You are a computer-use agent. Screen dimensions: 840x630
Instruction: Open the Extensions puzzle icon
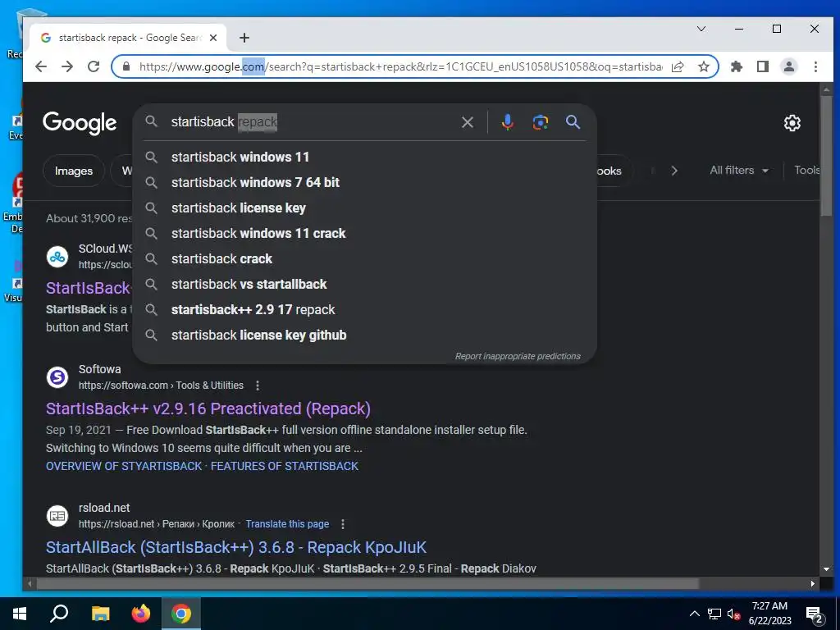tap(737, 66)
